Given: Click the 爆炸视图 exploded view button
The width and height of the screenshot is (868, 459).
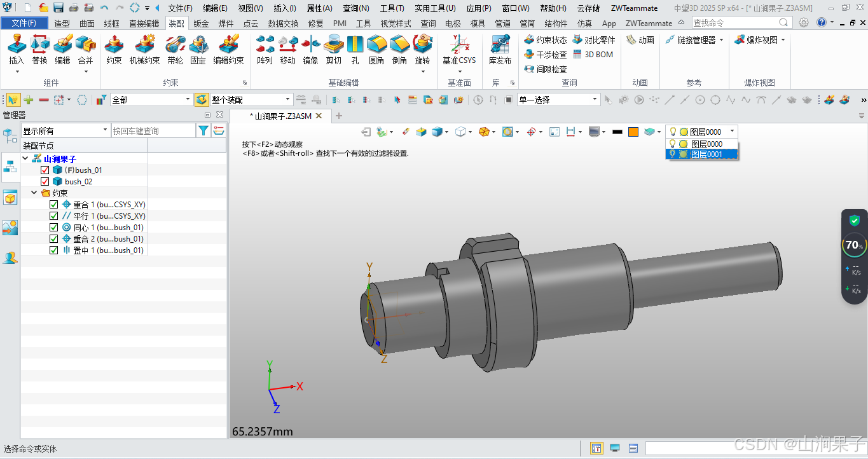Looking at the screenshot, I should 756,40.
